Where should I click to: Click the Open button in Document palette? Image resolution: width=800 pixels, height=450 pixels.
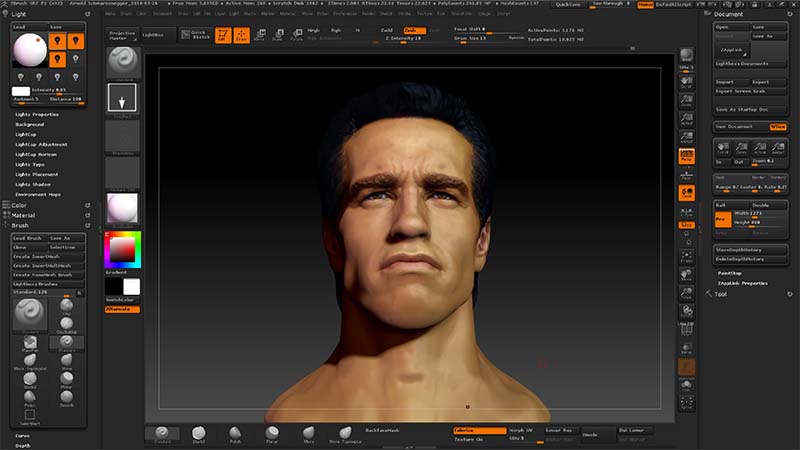pyautogui.click(x=732, y=27)
